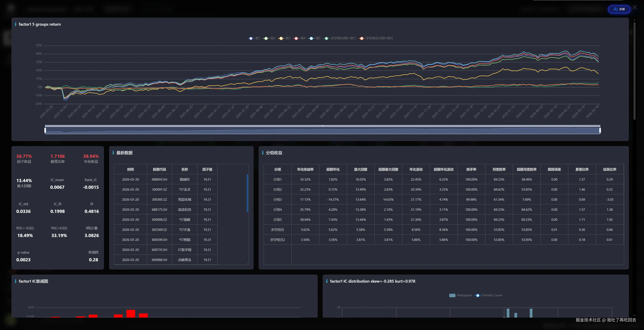
Task: Close the factor analysis overlay
Action: tap(635, 7)
